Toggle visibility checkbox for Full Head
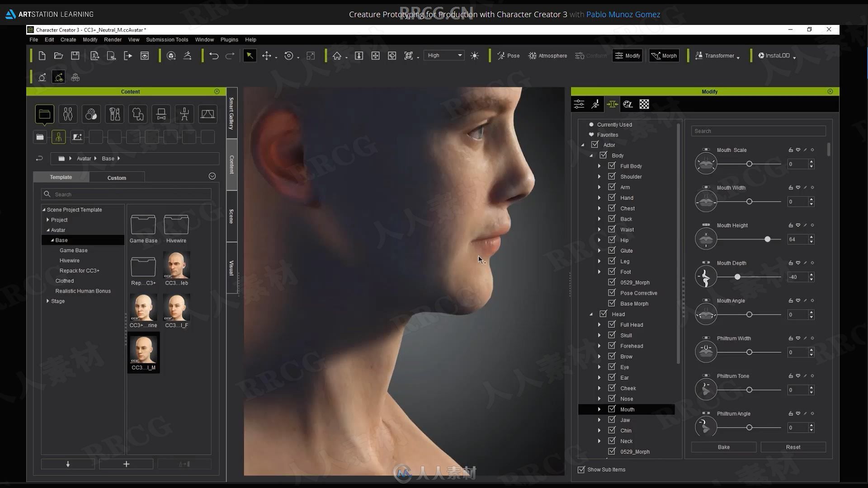 (x=612, y=324)
